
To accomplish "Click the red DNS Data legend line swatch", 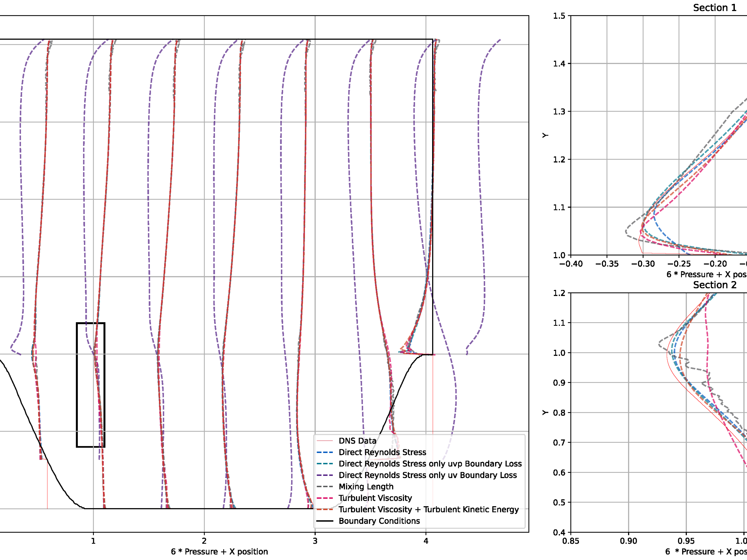I will tap(325, 441).
